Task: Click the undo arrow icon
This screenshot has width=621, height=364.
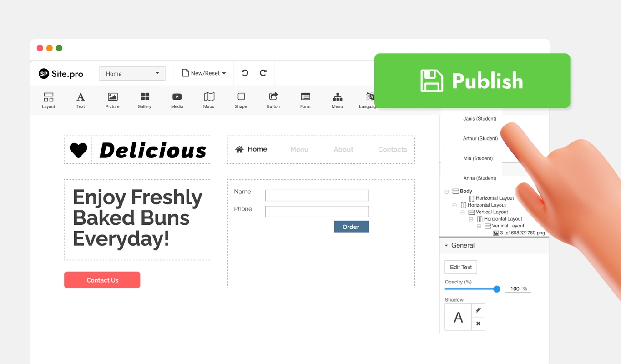Action: tap(245, 73)
